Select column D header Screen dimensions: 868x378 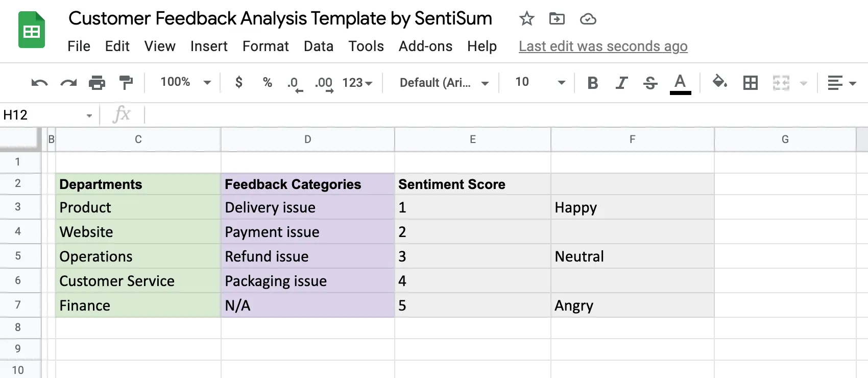click(x=308, y=139)
